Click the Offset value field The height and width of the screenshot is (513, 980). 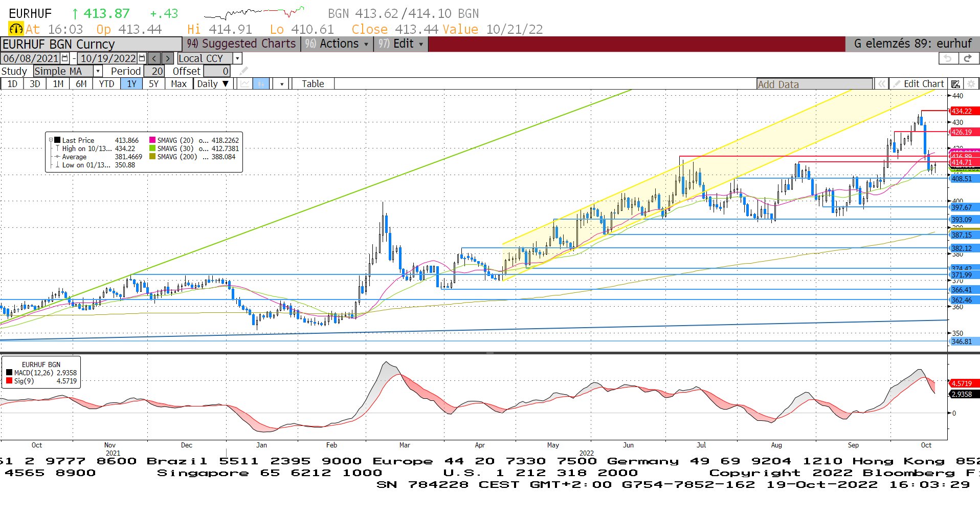(217, 71)
